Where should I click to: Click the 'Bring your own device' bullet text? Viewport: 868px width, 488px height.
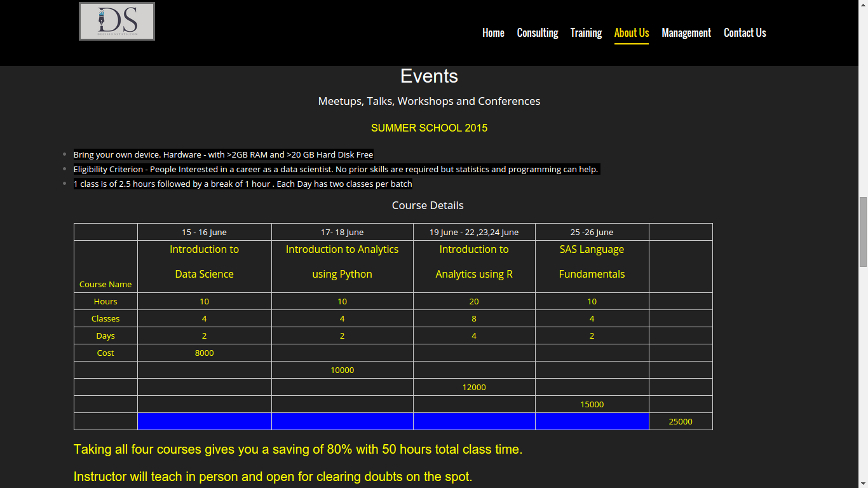(x=223, y=155)
